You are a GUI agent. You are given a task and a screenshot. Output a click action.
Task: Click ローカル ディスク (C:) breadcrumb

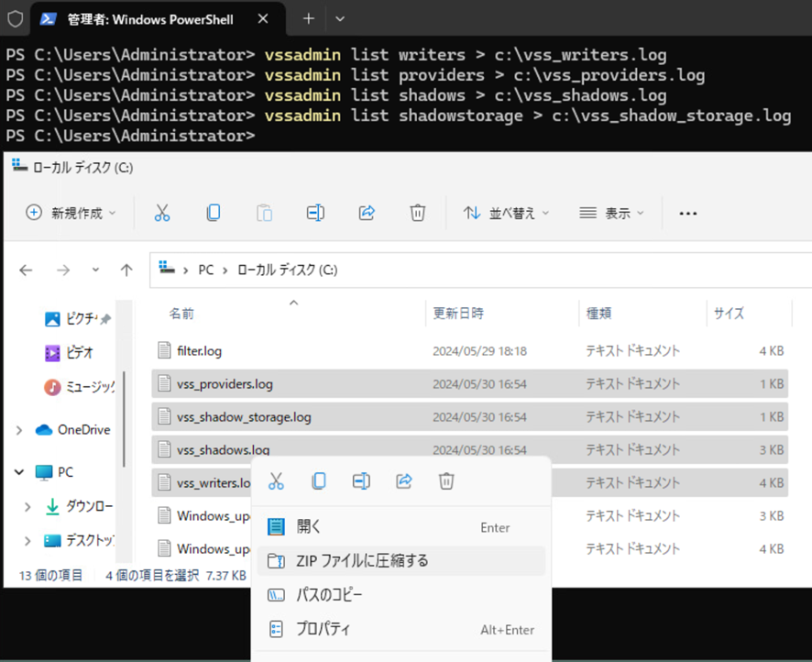pos(288,270)
